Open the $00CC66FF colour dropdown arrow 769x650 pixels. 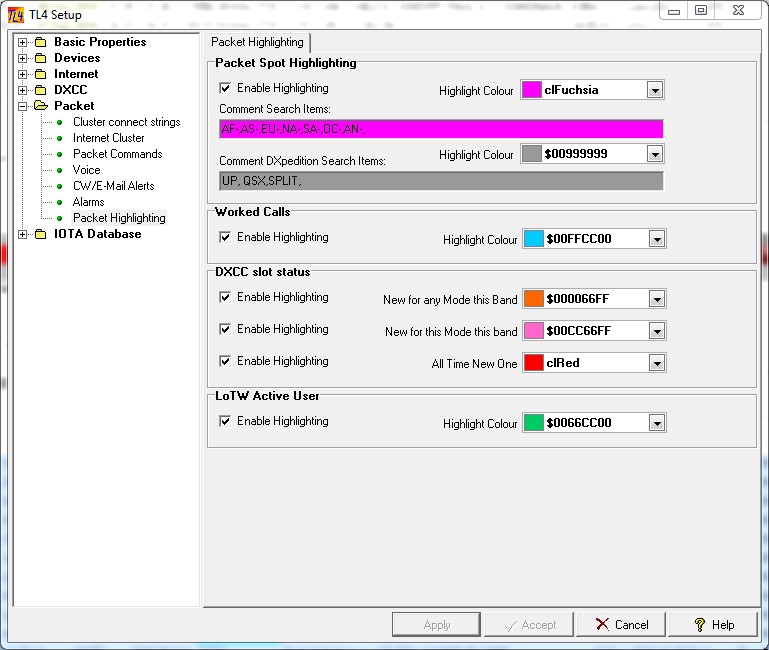pos(657,331)
